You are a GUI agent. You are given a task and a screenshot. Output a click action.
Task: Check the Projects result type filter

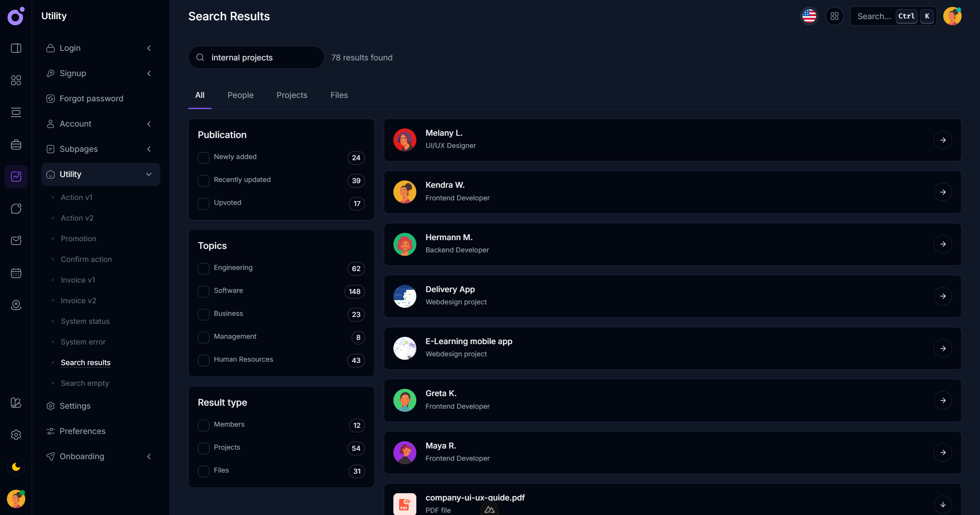(x=203, y=448)
